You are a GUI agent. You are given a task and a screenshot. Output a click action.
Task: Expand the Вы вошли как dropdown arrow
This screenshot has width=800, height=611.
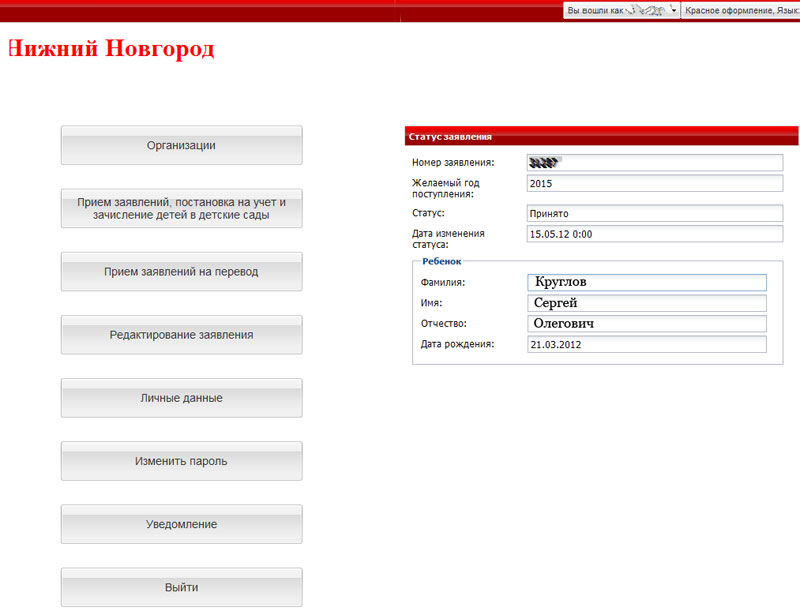[673, 10]
